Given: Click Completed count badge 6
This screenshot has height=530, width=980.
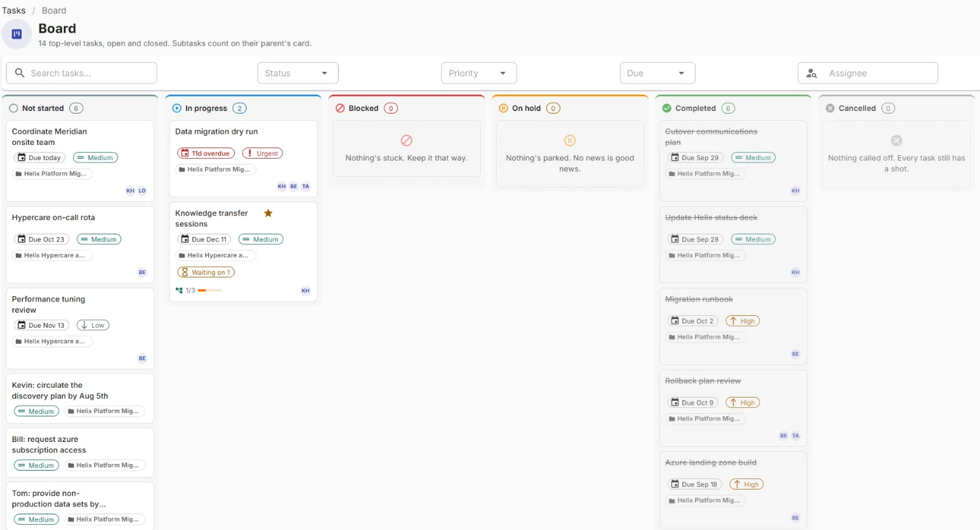Looking at the screenshot, I should [729, 108].
